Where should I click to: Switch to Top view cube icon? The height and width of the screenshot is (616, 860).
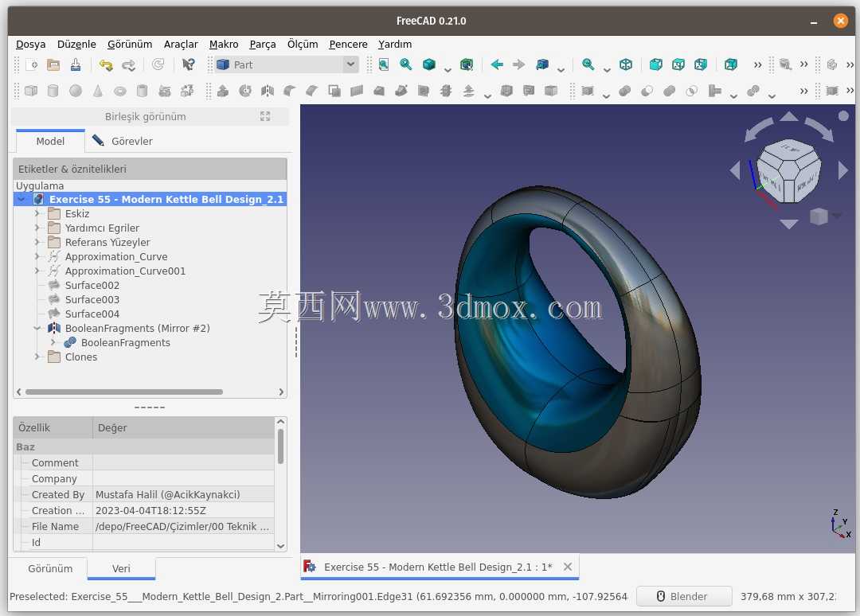678,64
